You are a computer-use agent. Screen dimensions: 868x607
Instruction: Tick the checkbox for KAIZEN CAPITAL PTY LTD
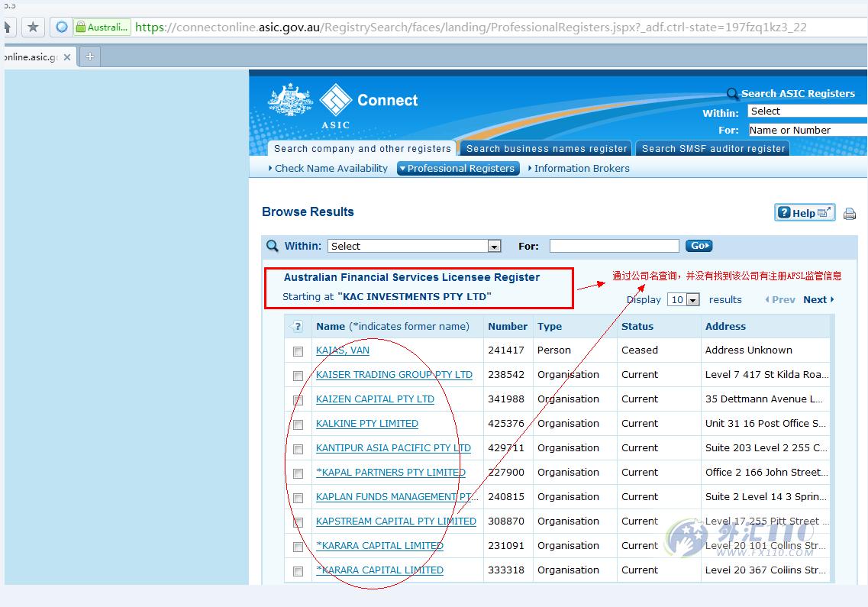pos(298,400)
